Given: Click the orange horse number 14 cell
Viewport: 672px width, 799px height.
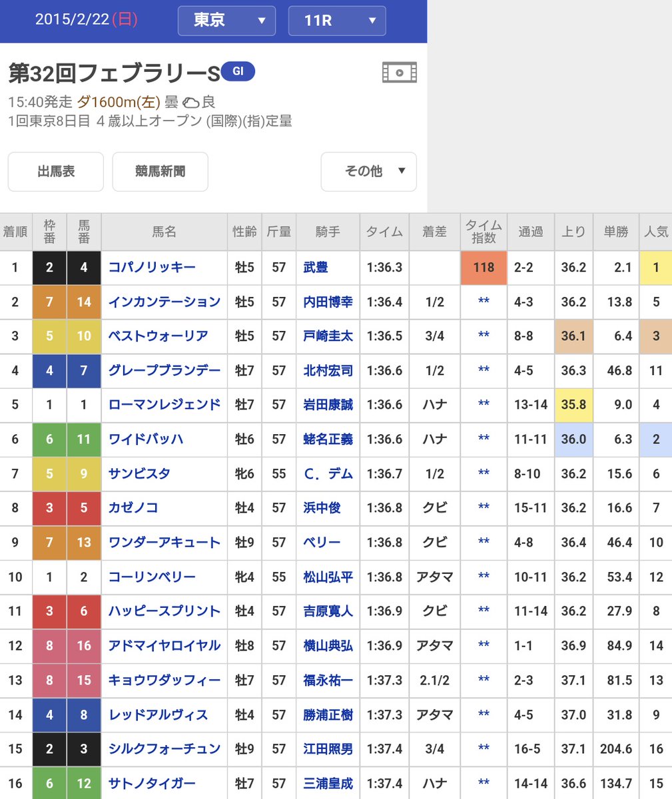Looking at the screenshot, I should [x=84, y=302].
